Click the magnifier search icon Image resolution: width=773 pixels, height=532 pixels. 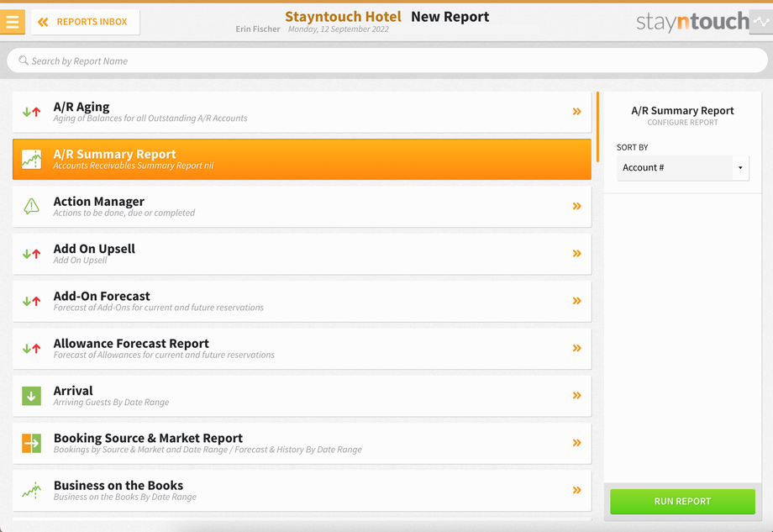[x=24, y=61]
